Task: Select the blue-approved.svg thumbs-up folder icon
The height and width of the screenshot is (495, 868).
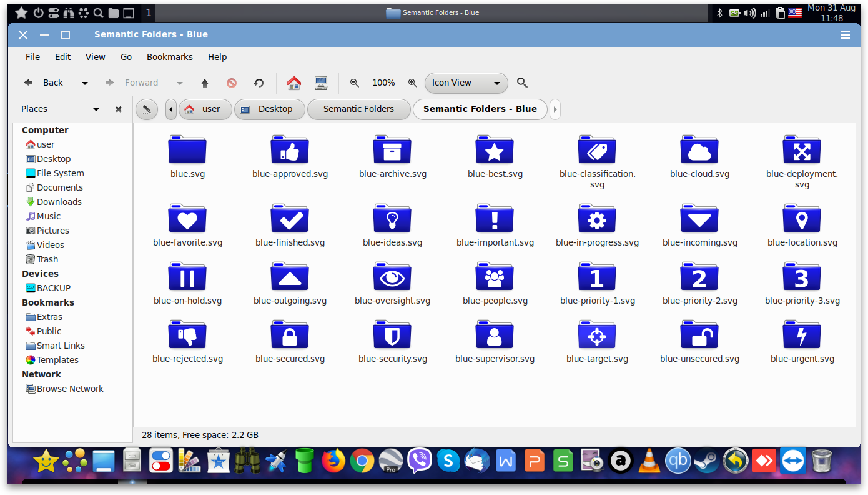Action: pyautogui.click(x=290, y=149)
